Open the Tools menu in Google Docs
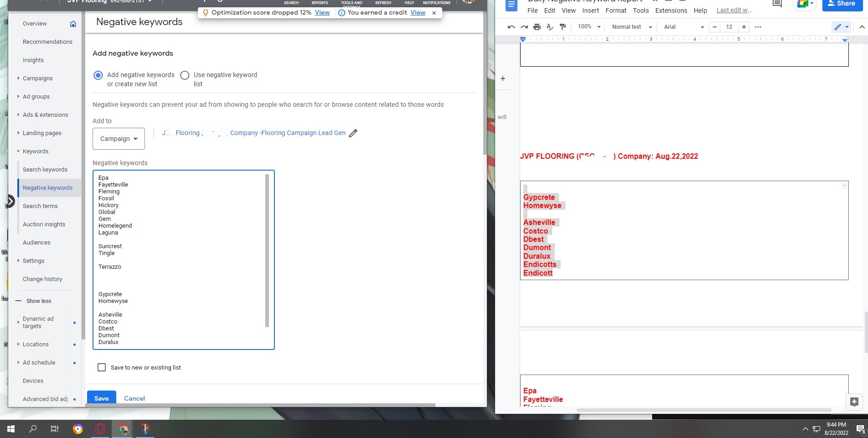The height and width of the screenshot is (438, 868). pyautogui.click(x=641, y=10)
